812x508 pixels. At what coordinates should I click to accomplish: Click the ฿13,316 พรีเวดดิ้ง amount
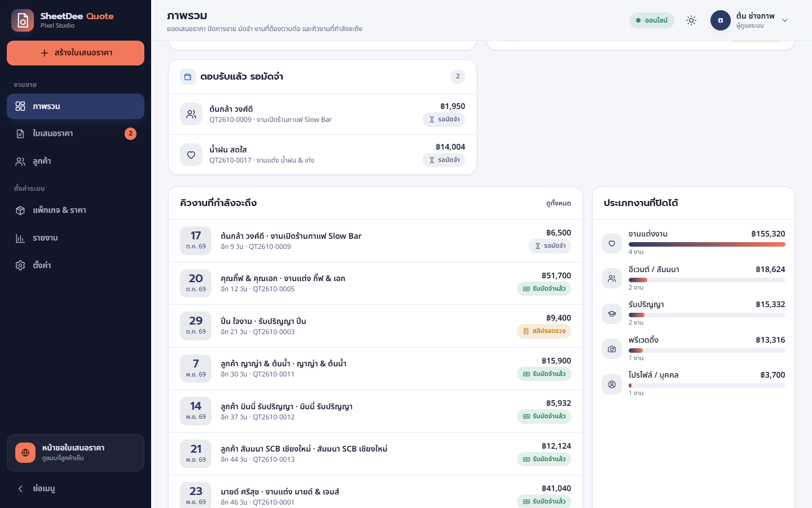click(771, 340)
